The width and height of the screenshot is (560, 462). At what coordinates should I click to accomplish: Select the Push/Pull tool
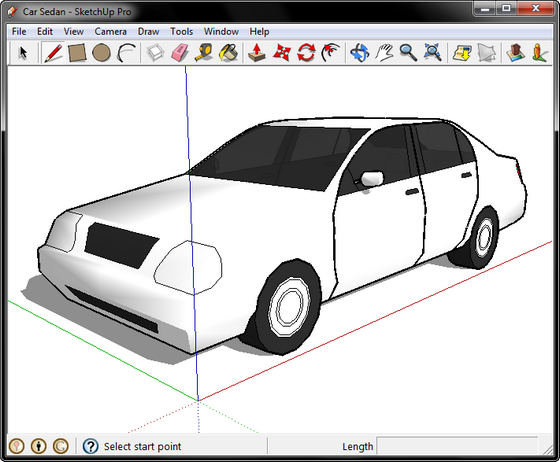pos(257,53)
